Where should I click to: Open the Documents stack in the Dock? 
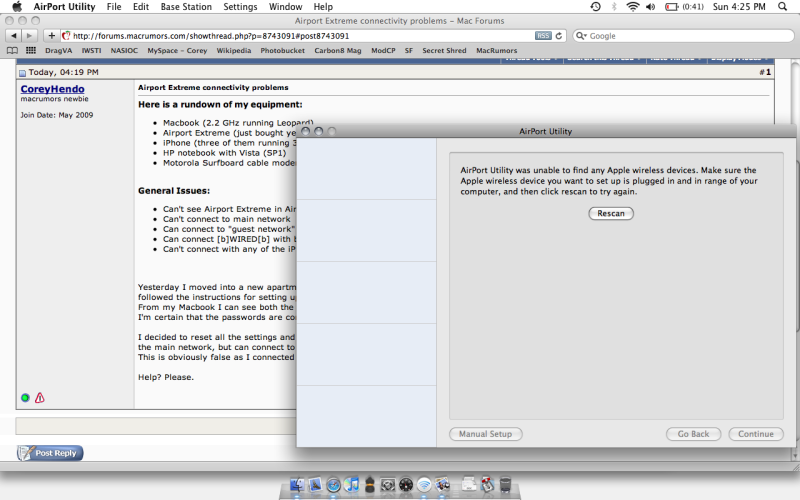point(469,484)
